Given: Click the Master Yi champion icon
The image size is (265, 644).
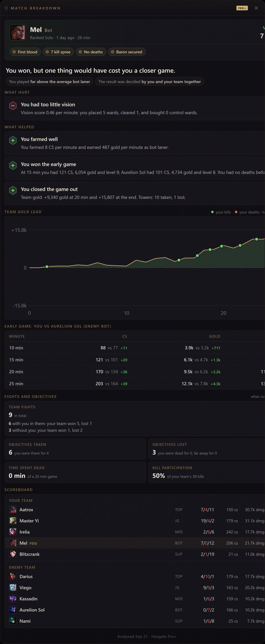Looking at the screenshot, I should click(x=13, y=521).
